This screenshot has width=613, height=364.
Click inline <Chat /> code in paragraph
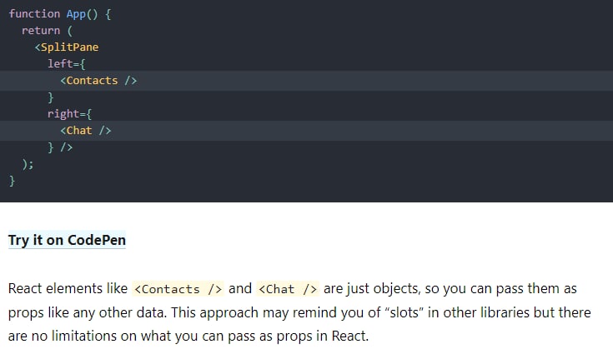tap(288, 289)
